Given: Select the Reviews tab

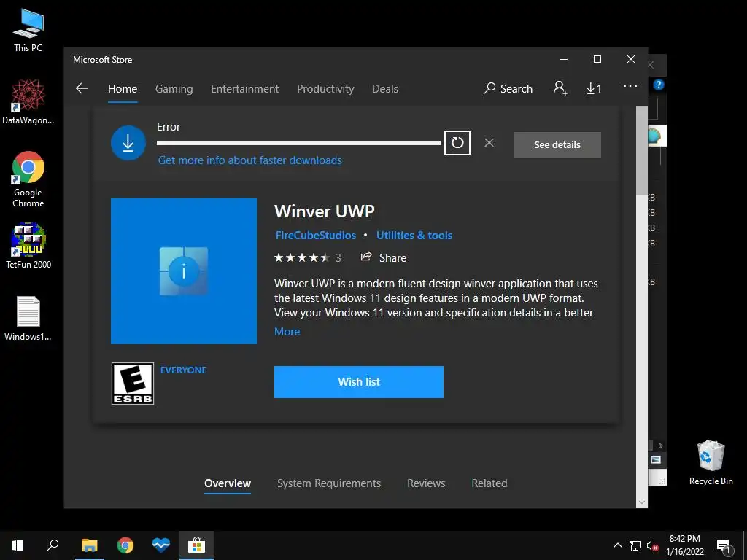Looking at the screenshot, I should 426,483.
